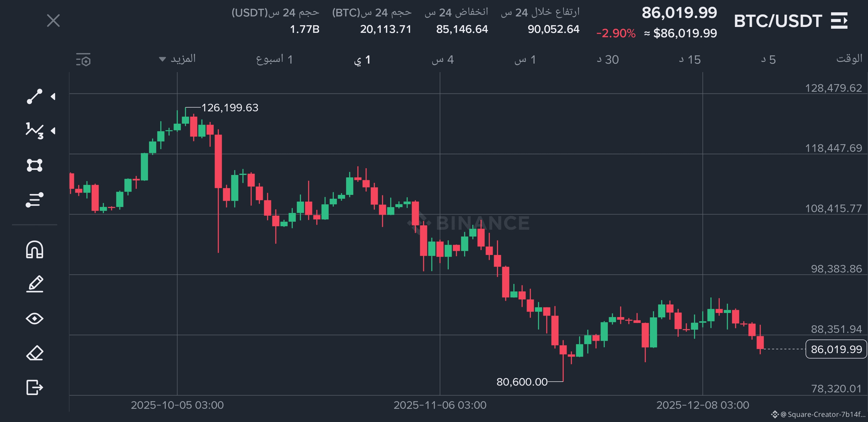Open chart settings icon
The width and height of the screenshot is (868, 422).
pos(83,59)
